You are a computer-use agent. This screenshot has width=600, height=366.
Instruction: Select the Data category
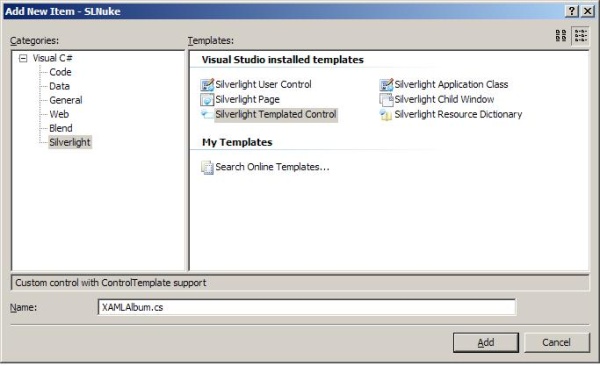tap(59, 86)
